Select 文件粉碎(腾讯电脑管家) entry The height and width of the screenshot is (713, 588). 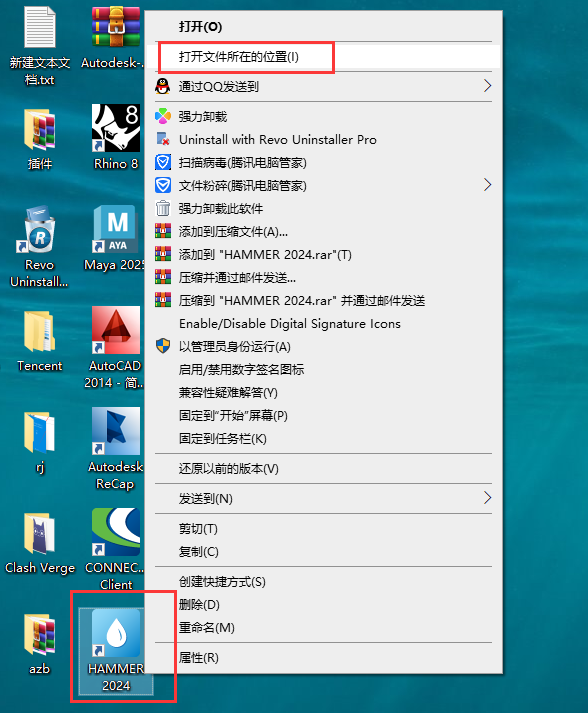click(323, 185)
